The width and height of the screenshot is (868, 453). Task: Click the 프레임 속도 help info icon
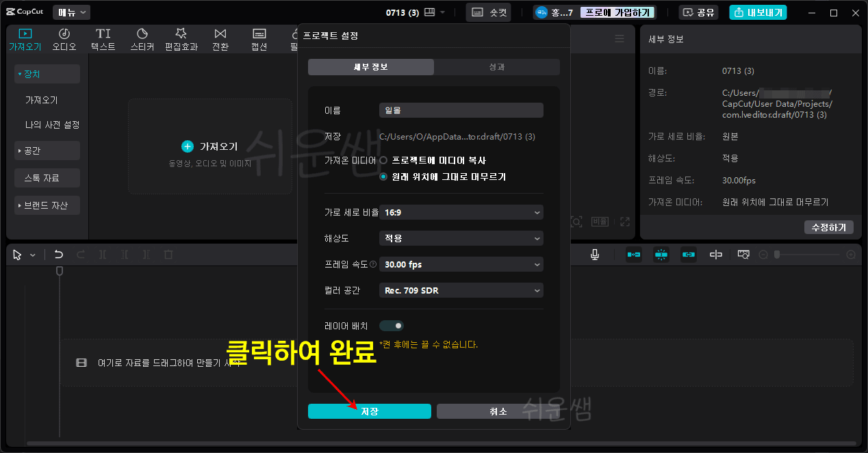point(373,264)
